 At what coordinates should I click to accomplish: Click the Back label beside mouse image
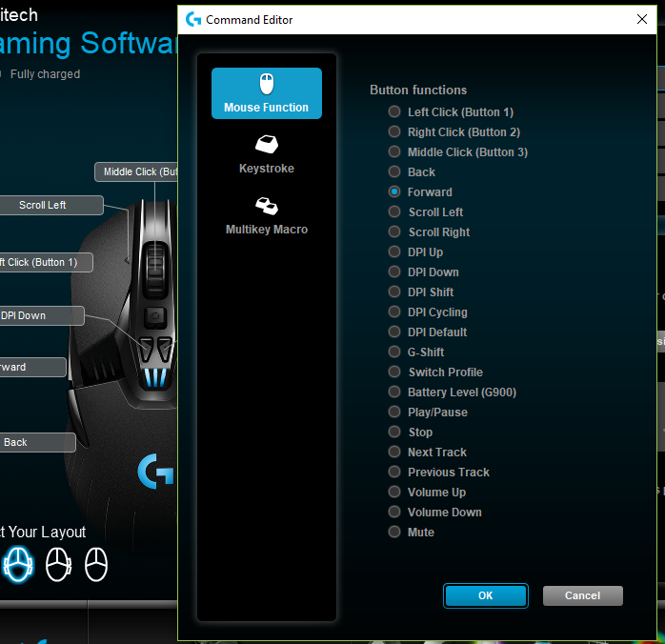coord(37,442)
